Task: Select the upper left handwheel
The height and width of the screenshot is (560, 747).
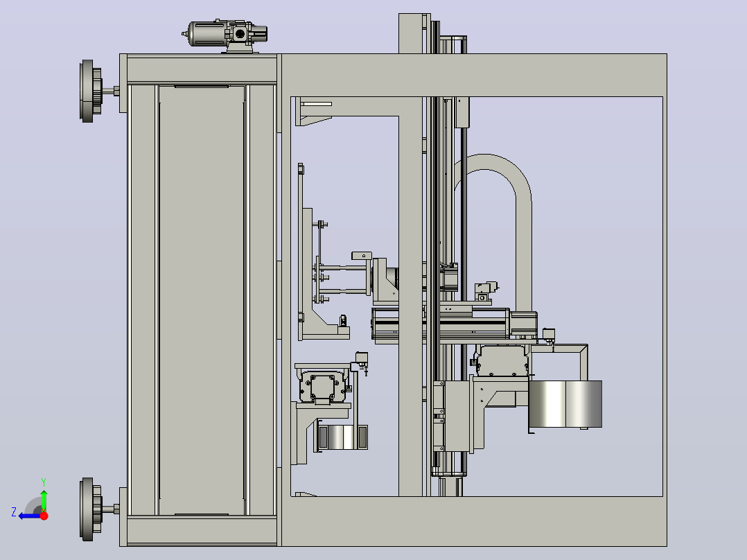Action: coord(91,91)
